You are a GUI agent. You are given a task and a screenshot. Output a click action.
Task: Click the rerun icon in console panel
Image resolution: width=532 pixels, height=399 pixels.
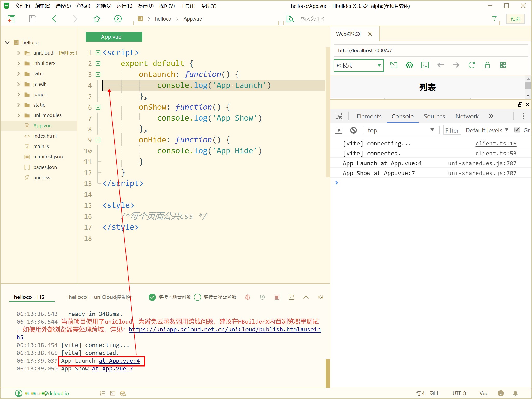tap(262, 297)
